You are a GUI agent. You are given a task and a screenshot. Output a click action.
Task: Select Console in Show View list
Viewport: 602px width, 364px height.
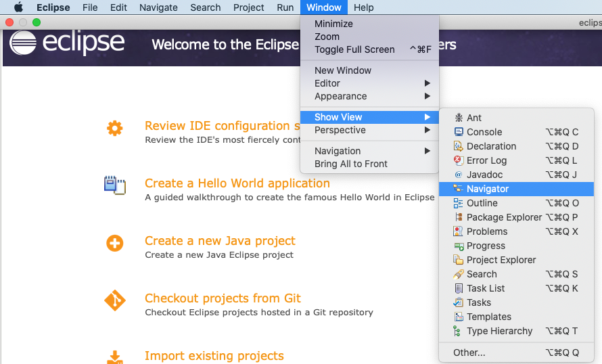(516, 132)
